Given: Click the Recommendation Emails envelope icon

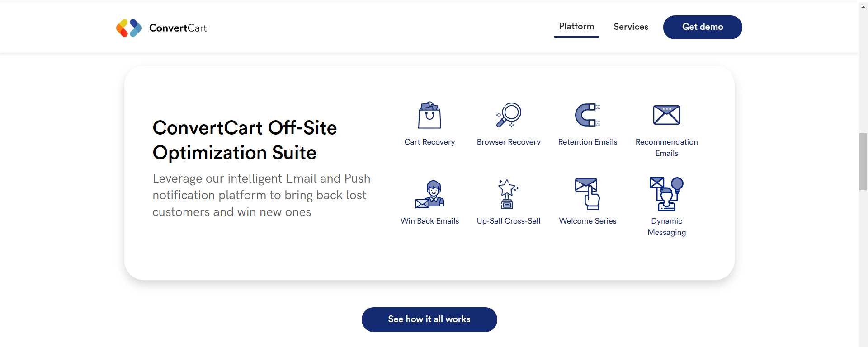Looking at the screenshot, I should (666, 115).
